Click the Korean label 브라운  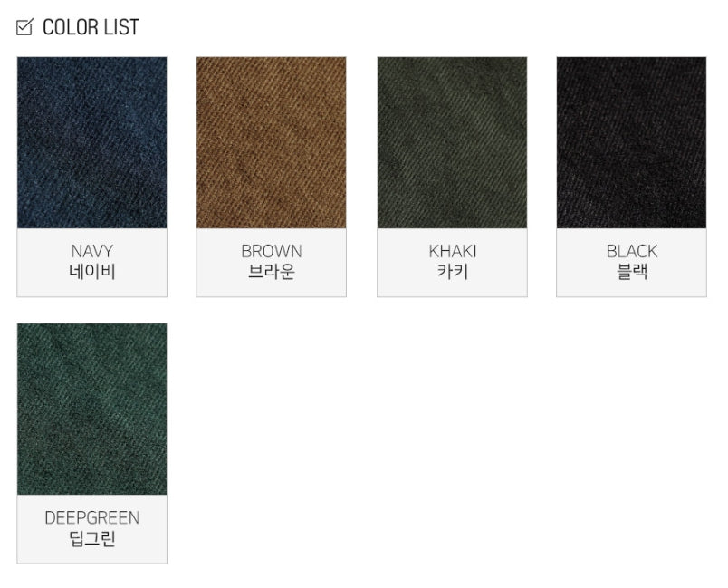271,272
